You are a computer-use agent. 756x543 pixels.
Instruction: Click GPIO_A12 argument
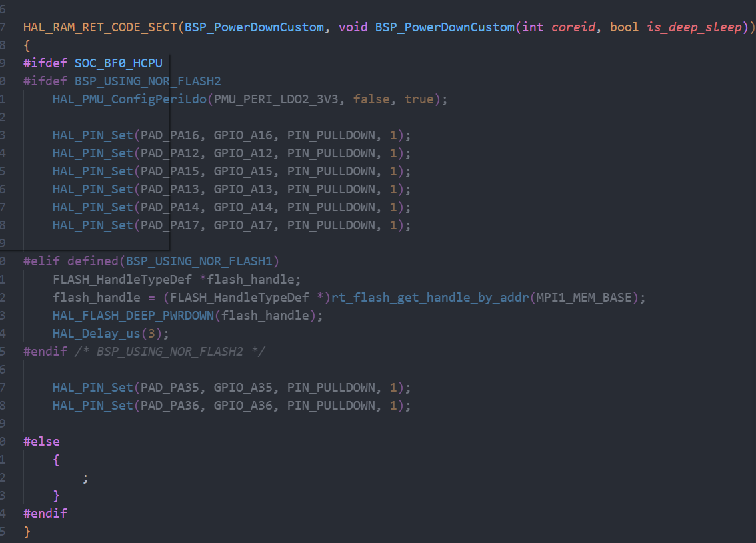tap(243, 153)
